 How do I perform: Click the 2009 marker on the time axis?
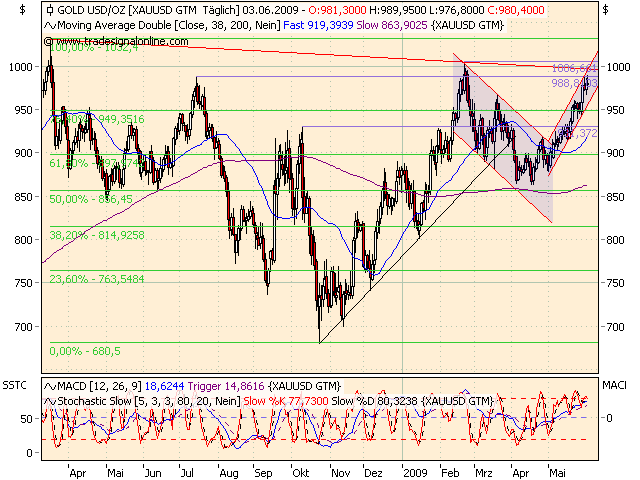pos(414,467)
